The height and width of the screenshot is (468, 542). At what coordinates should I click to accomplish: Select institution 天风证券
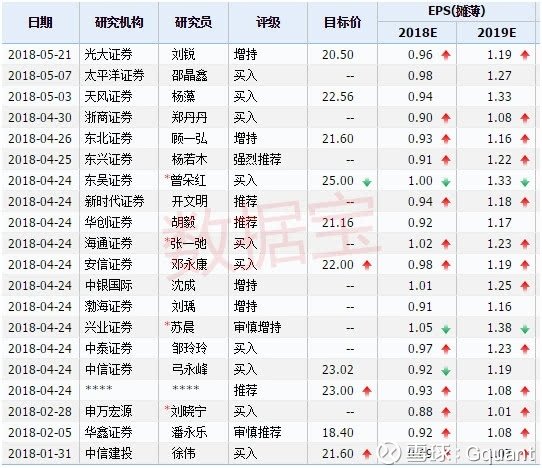(109, 97)
